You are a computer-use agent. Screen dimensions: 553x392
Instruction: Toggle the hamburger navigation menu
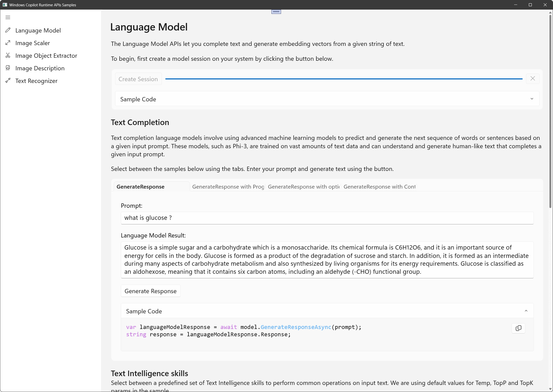pyautogui.click(x=8, y=17)
